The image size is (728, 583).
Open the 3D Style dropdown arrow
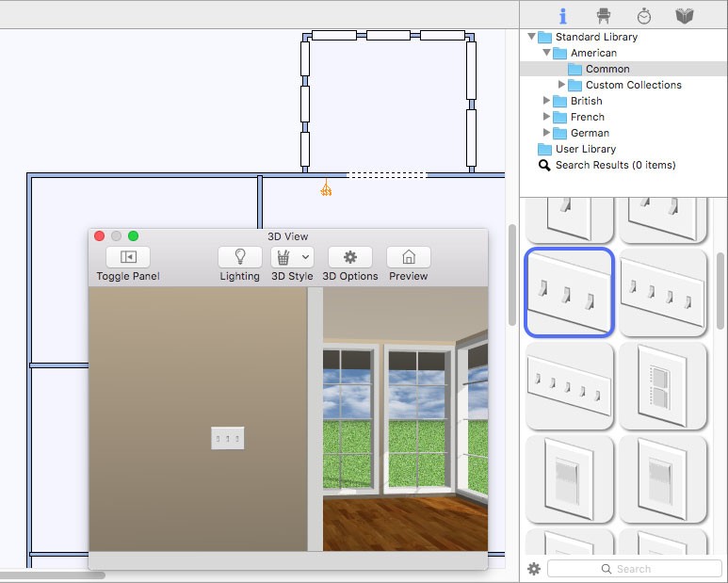(305, 257)
